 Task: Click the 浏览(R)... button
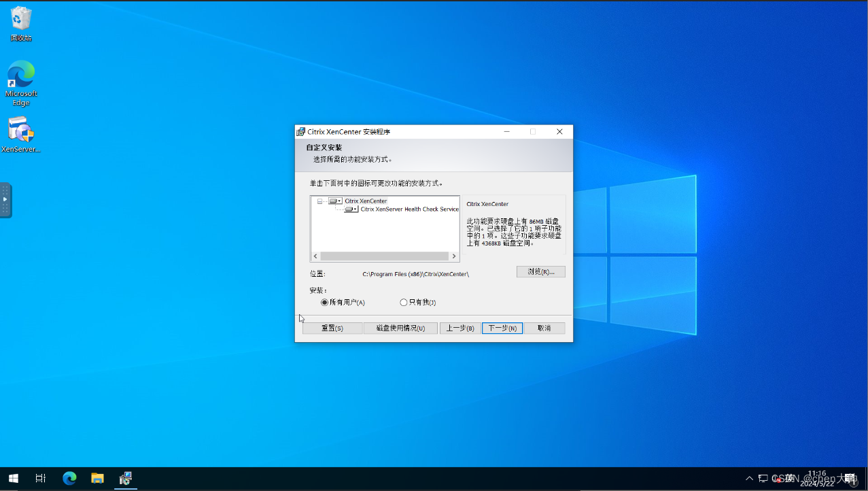point(541,271)
